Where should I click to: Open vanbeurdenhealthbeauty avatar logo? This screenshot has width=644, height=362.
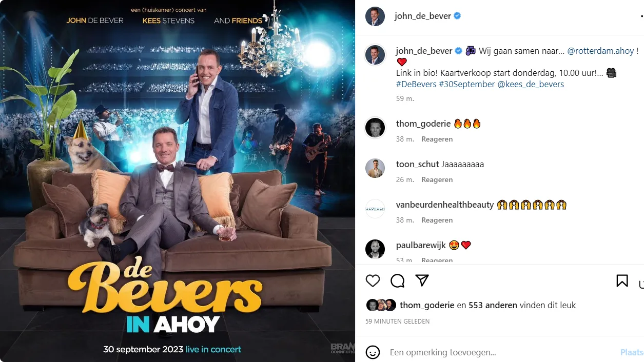coord(375,209)
